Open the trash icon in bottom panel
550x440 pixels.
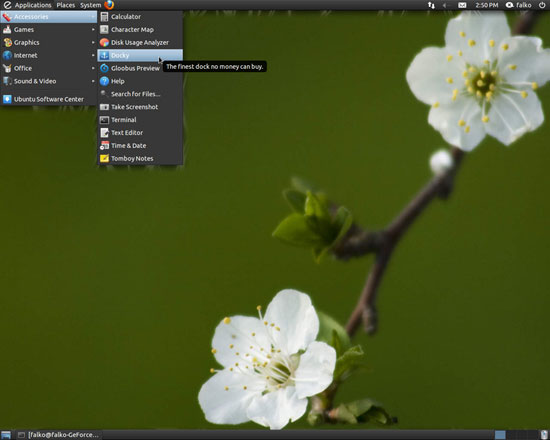click(x=544, y=435)
